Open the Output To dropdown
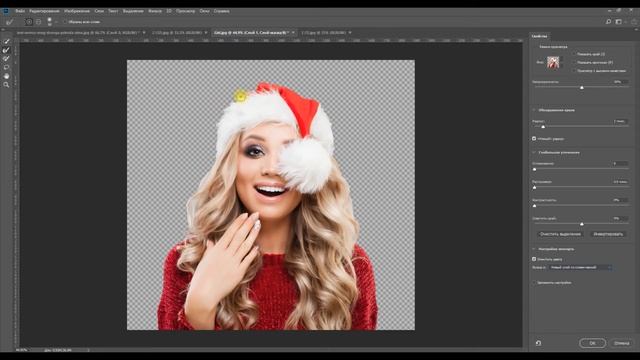 [580, 268]
